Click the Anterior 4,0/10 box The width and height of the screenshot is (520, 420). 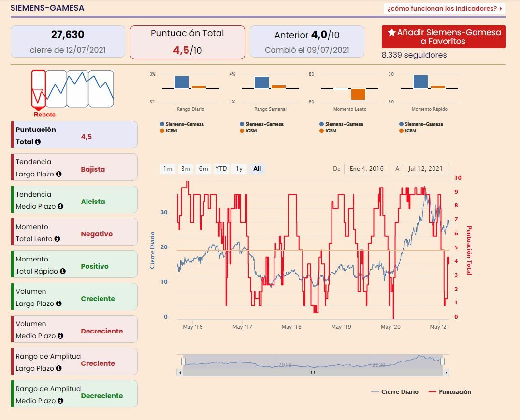click(307, 42)
